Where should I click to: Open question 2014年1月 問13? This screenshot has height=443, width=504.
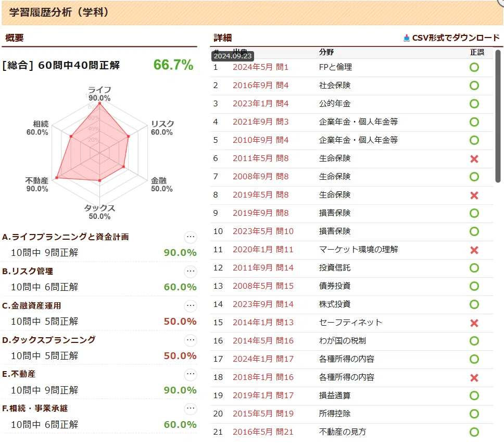point(263,323)
